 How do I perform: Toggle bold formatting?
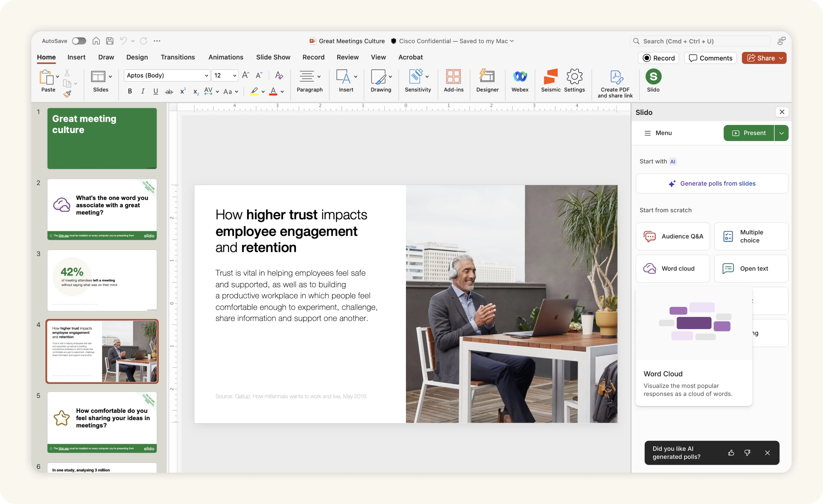(130, 91)
